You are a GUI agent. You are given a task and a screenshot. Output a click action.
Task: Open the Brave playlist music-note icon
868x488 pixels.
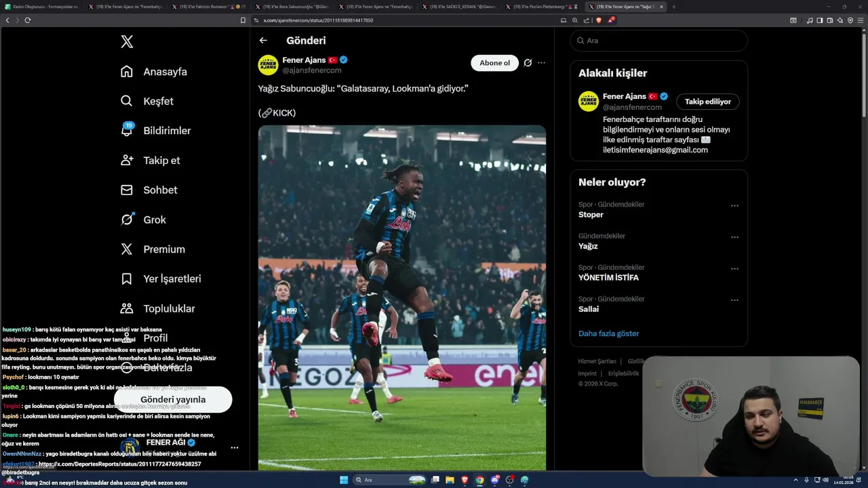810,20
